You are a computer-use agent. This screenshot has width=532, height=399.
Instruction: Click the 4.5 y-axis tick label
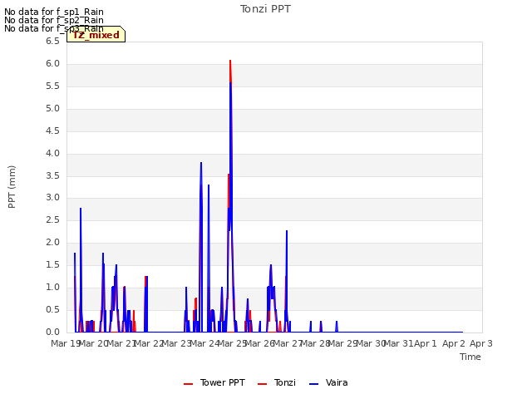(x=52, y=131)
